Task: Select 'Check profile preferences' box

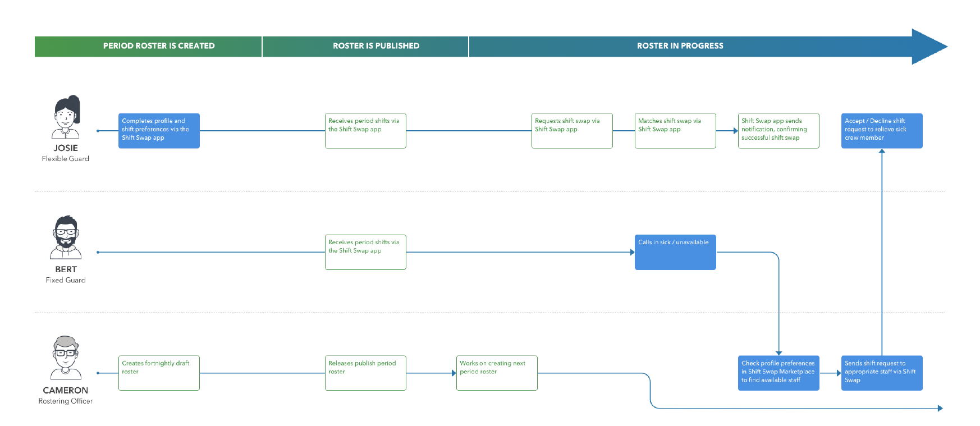Action: 778,373
